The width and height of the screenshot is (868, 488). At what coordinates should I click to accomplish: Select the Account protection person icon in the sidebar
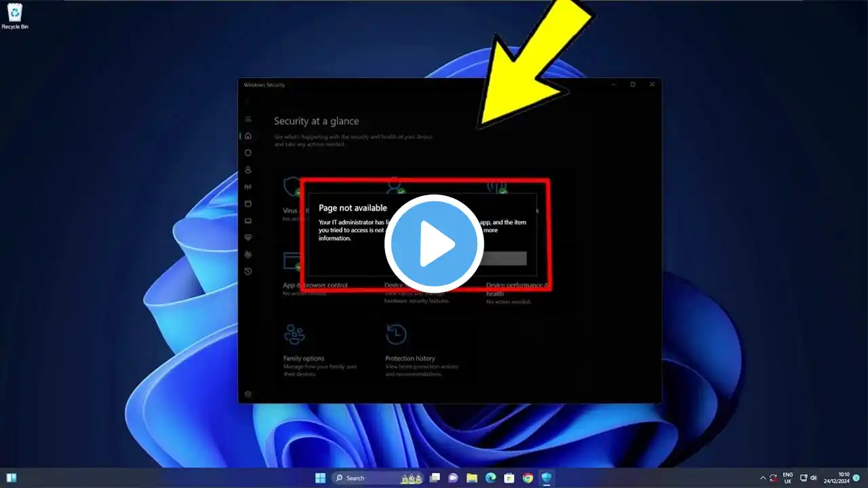[248, 170]
